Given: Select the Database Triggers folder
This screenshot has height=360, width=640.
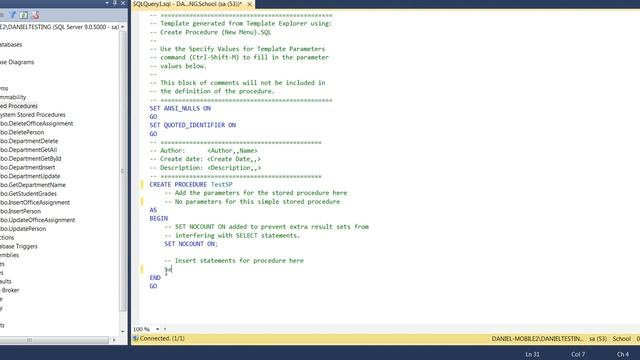Looking at the screenshot, I should pos(19,247).
